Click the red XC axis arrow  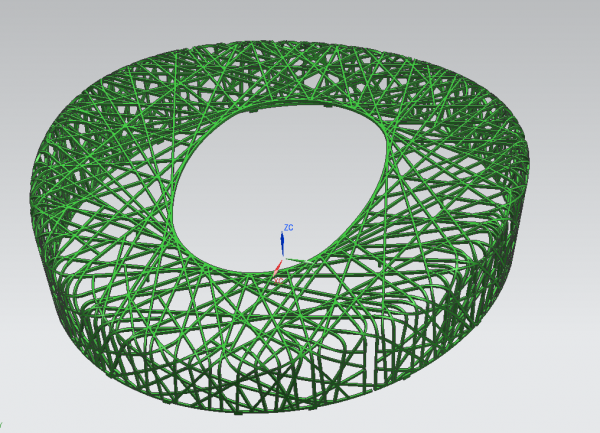277,268
